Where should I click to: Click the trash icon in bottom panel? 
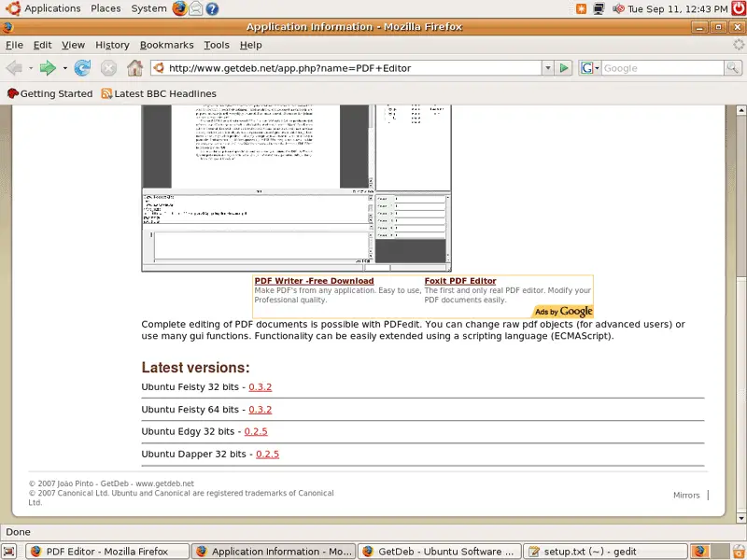click(x=739, y=552)
